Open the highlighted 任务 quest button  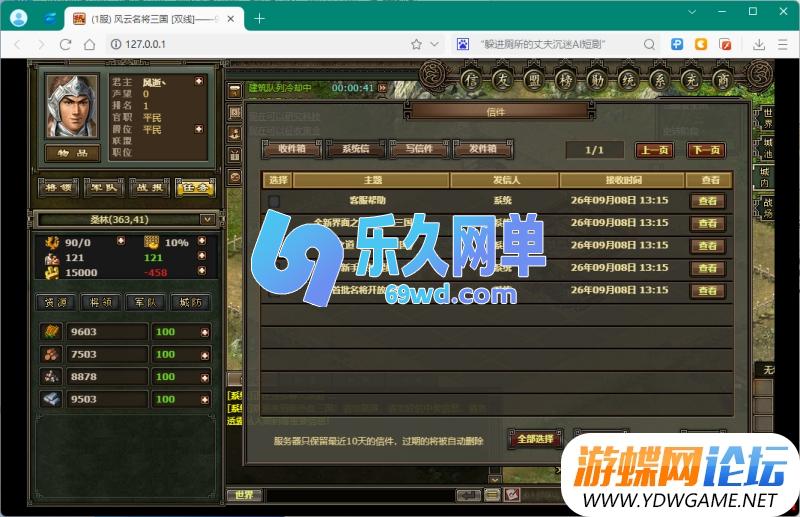(195, 188)
